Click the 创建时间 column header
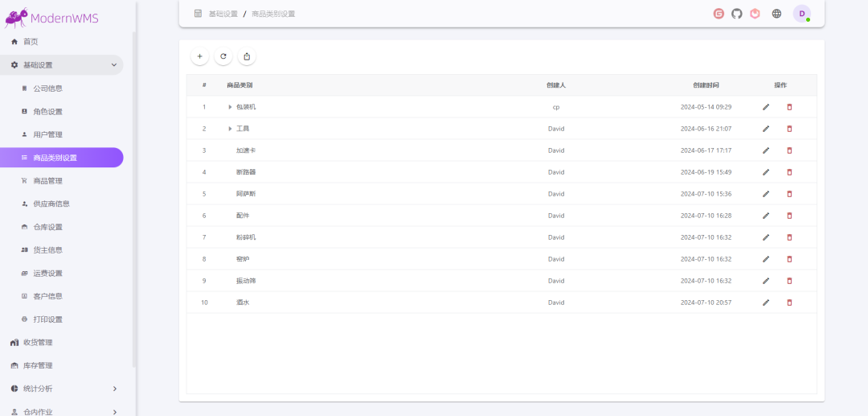This screenshot has width=868, height=416. pos(706,85)
